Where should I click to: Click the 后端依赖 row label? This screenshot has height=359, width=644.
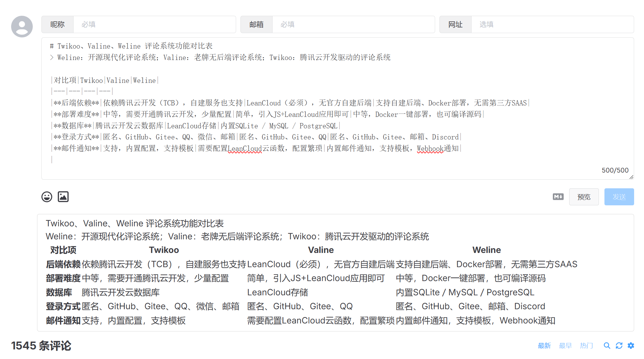pyautogui.click(x=63, y=264)
